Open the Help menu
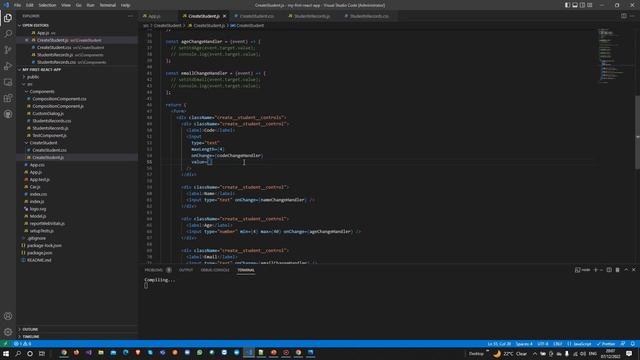Viewport: 640px width, 360px height. [125, 5]
